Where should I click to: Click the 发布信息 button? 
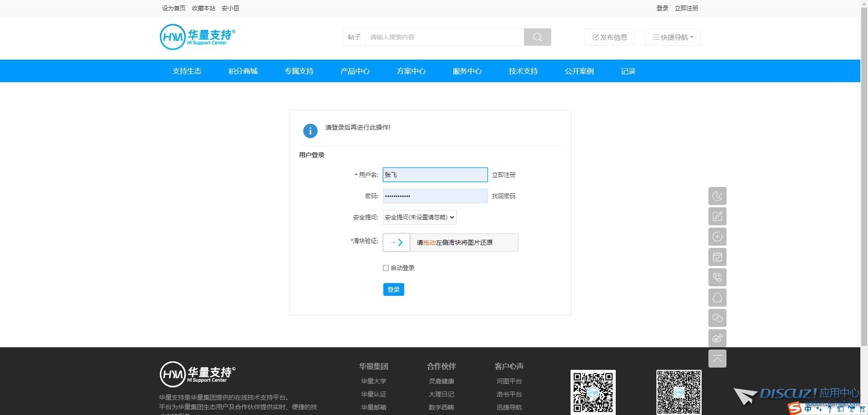tap(609, 37)
